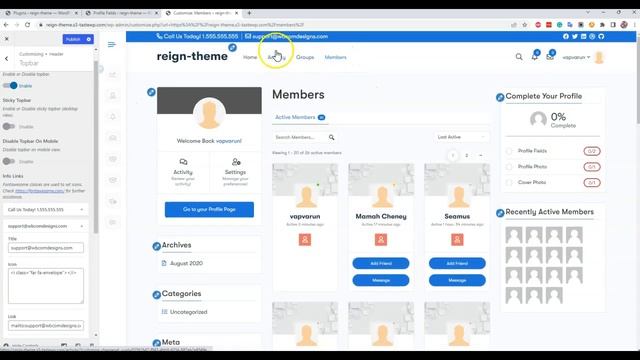Click the envelope icon in blue topbar

point(248,36)
